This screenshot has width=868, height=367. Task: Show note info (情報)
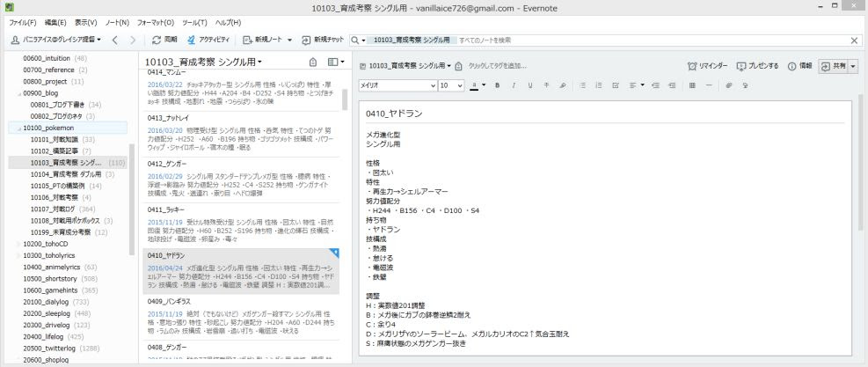coord(800,65)
